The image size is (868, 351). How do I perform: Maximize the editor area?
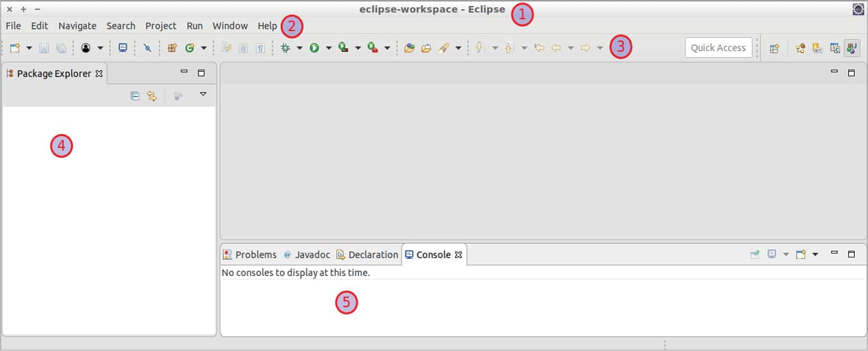(x=851, y=73)
